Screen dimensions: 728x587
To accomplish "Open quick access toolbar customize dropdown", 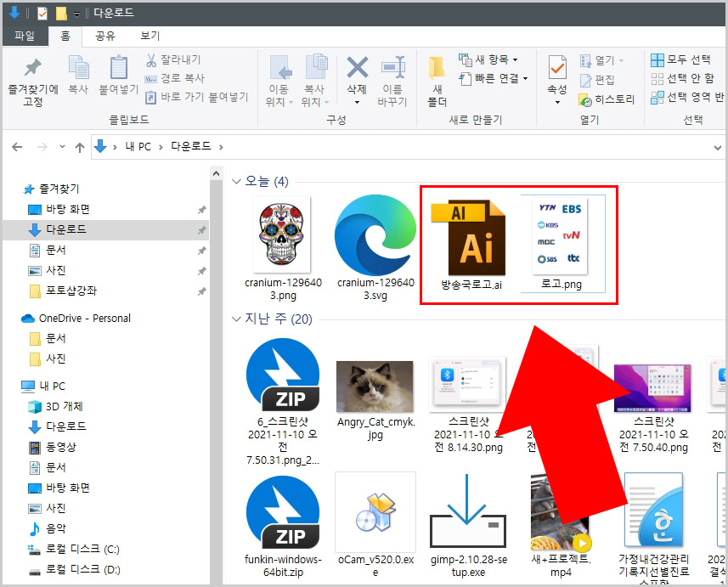I will [x=76, y=14].
